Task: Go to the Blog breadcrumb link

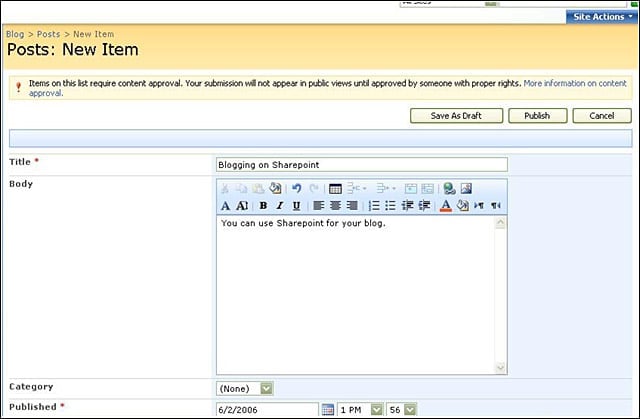Action: point(15,34)
